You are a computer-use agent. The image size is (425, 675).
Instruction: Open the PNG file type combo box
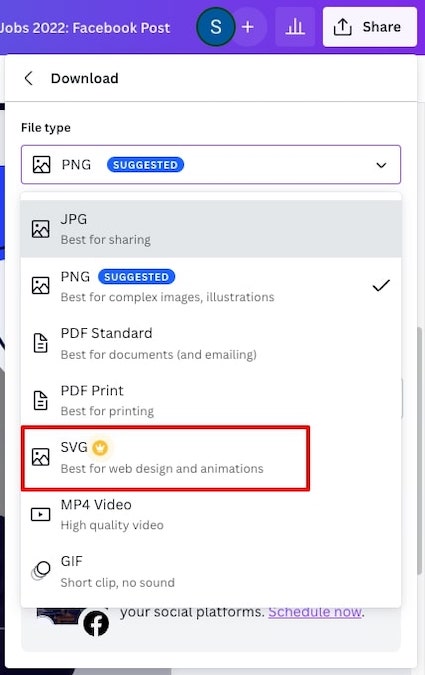pyautogui.click(x=211, y=165)
